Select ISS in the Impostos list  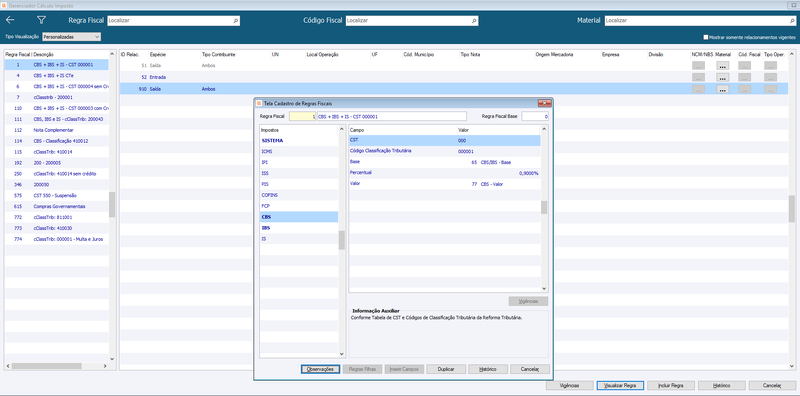(298, 173)
